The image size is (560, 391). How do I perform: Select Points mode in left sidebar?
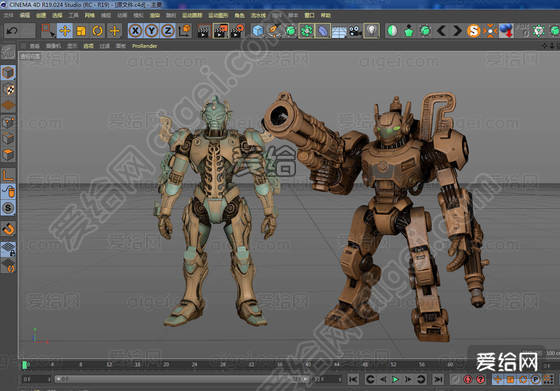8,122
